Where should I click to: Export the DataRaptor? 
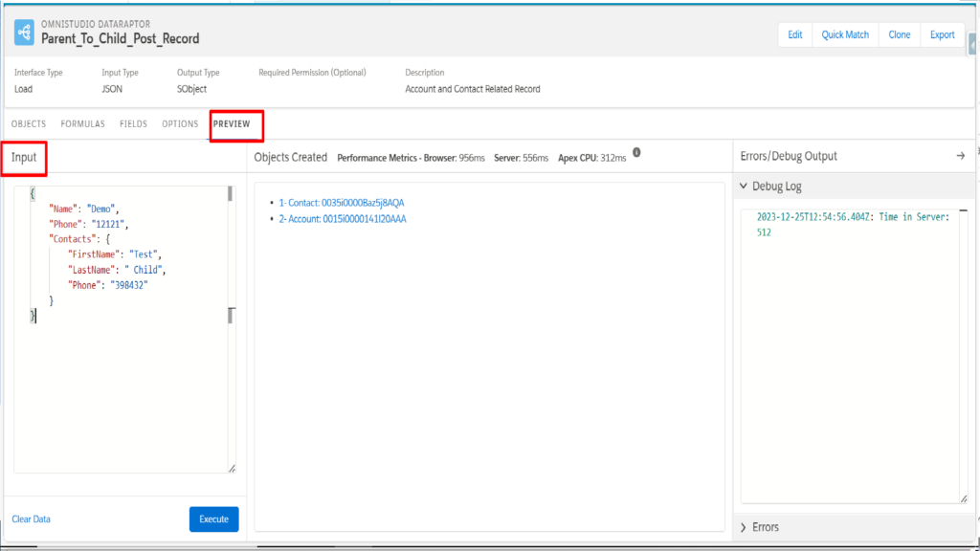(942, 35)
